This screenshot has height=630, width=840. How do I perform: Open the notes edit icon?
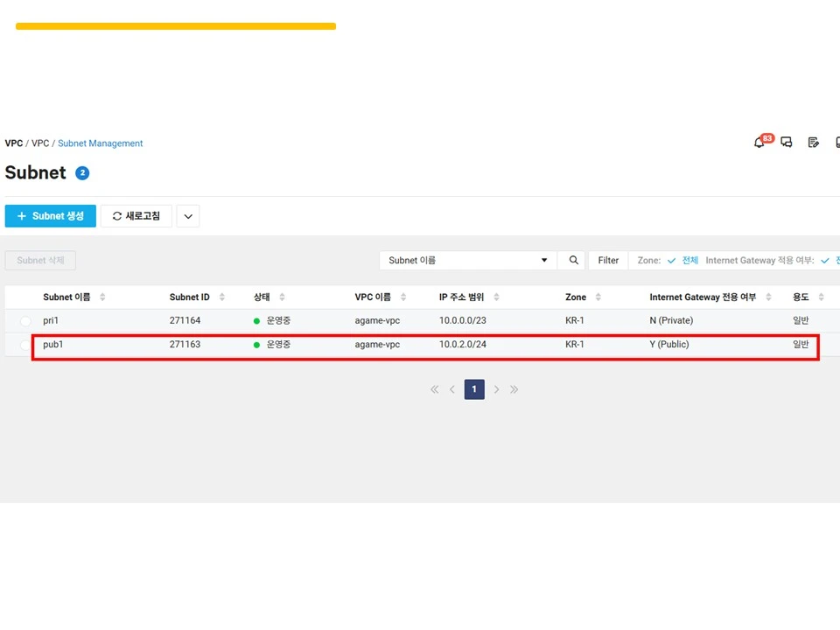(813, 142)
